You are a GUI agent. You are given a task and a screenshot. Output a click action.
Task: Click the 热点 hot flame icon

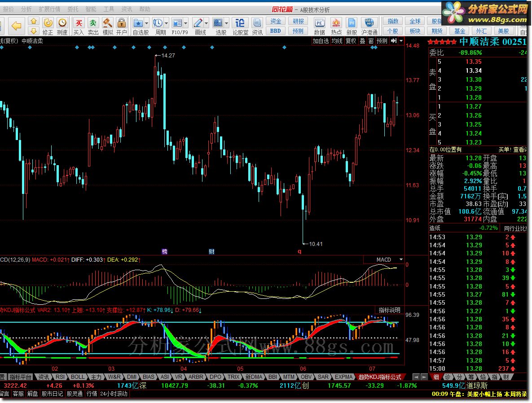click(x=336, y=23)
